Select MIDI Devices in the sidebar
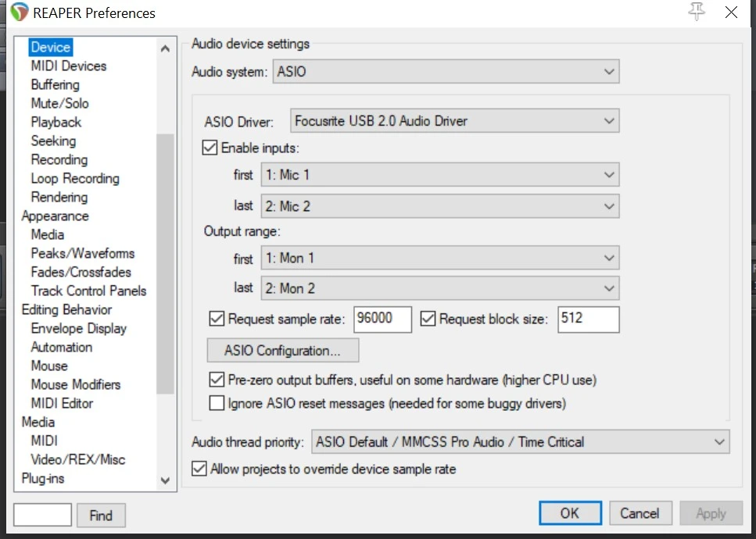This screenshot has width=756, height=539. coord(69,66)
